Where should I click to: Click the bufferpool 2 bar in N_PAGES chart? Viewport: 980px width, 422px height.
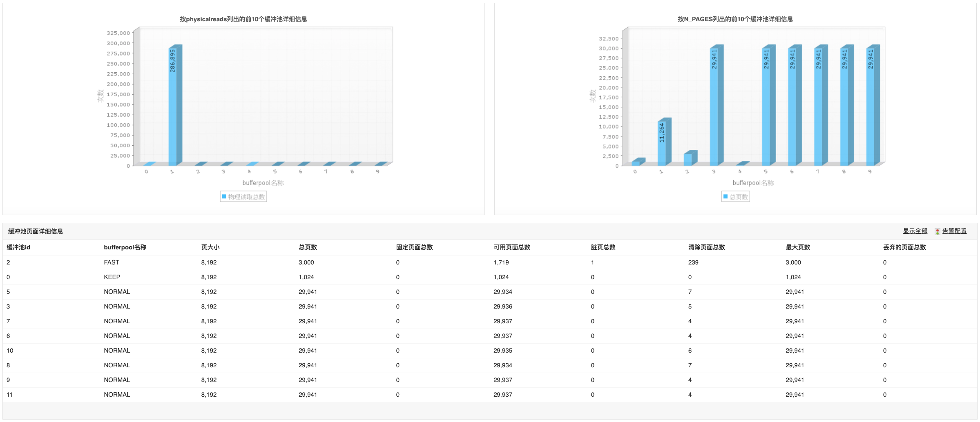(690, 158)
